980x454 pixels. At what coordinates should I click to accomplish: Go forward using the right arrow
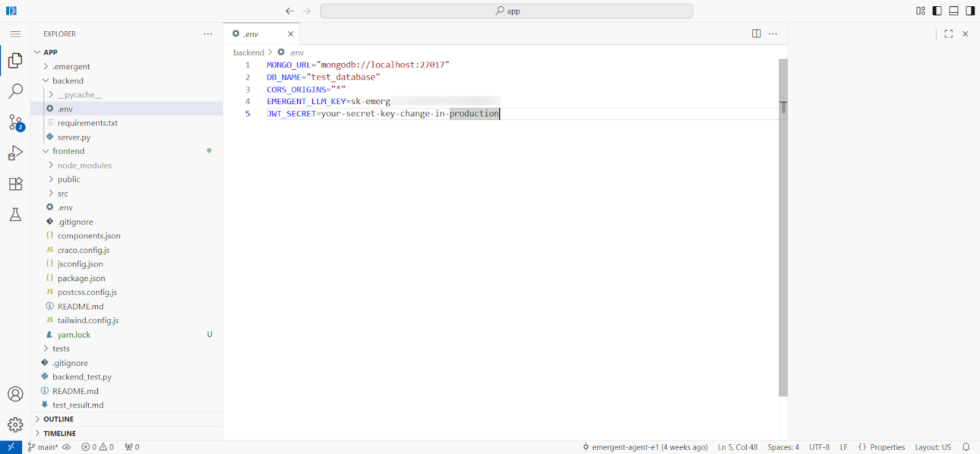[307, 11]
